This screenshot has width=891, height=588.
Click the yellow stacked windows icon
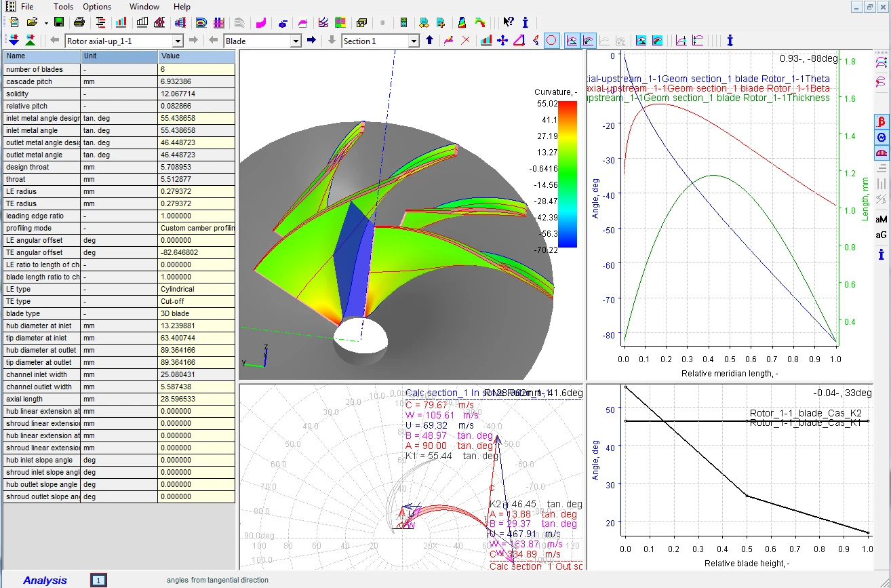361,22
